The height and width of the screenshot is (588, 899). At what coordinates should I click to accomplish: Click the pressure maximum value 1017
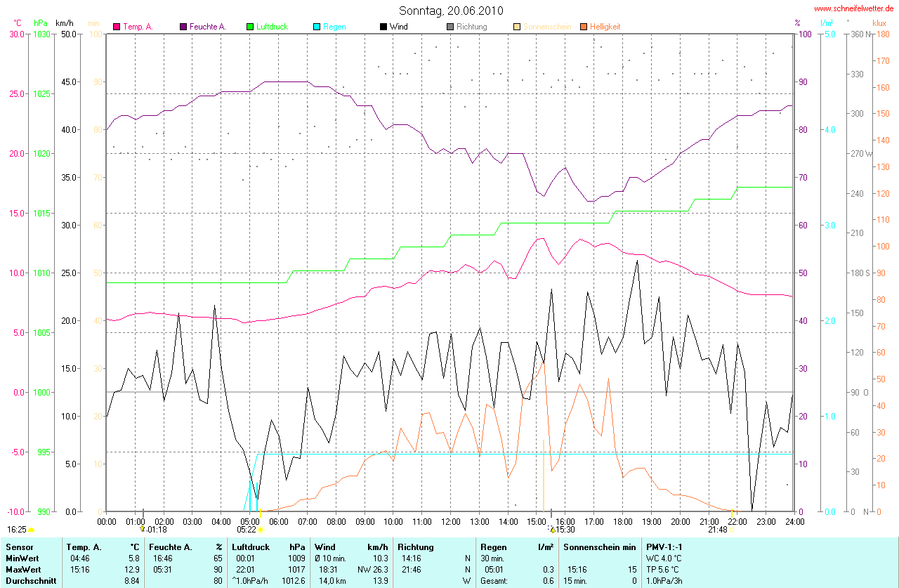(x=296, y=570)
